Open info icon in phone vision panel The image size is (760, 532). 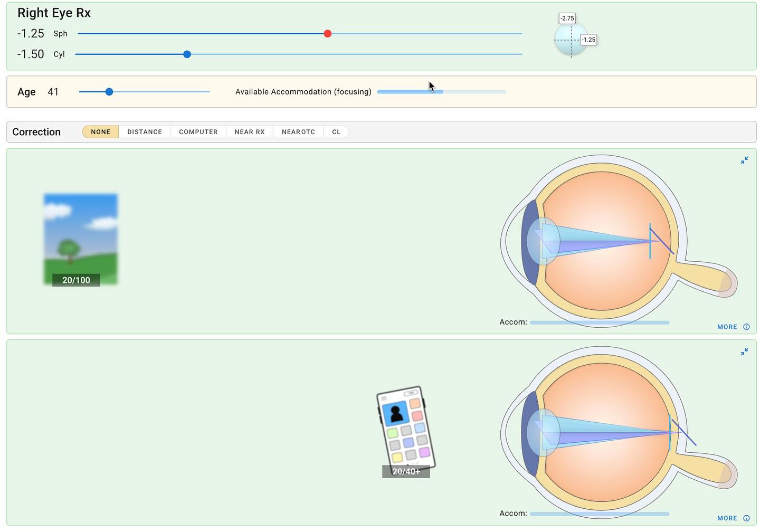click(746, 518)
